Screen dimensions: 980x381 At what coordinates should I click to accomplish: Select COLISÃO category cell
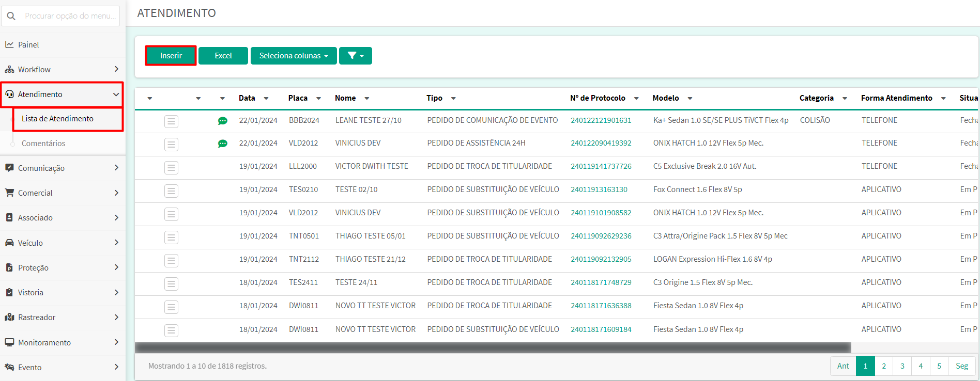click(815, 120)
